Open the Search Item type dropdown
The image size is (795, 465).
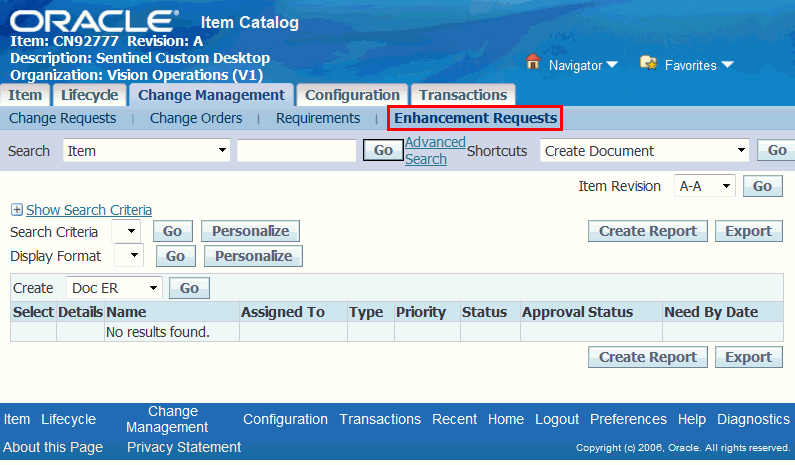147,151
